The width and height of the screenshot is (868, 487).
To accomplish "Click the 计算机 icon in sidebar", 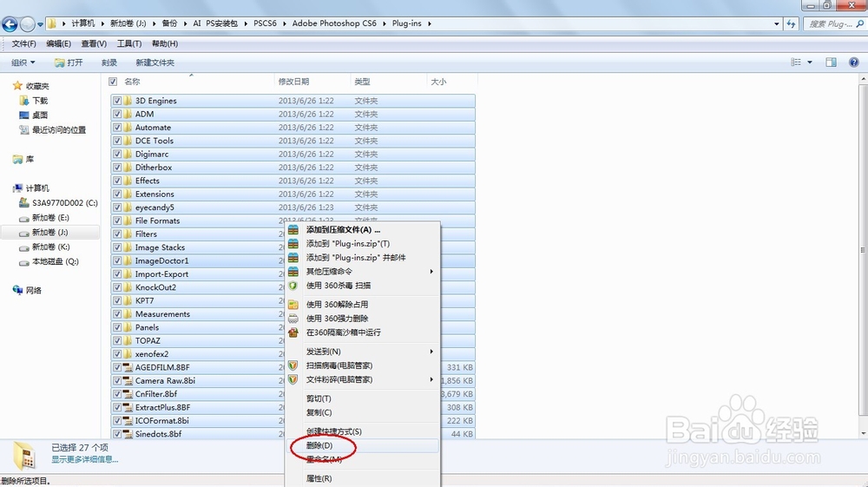I will click(x=17, y=188).
